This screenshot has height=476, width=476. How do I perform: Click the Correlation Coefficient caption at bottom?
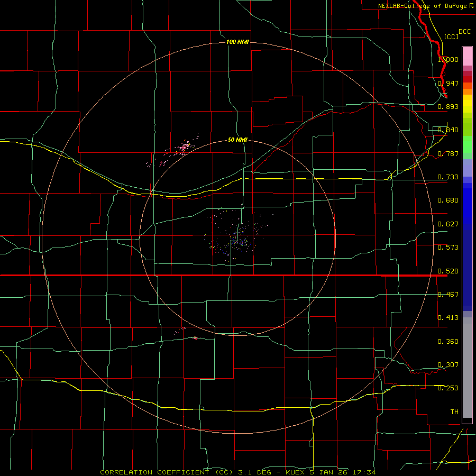237,472
